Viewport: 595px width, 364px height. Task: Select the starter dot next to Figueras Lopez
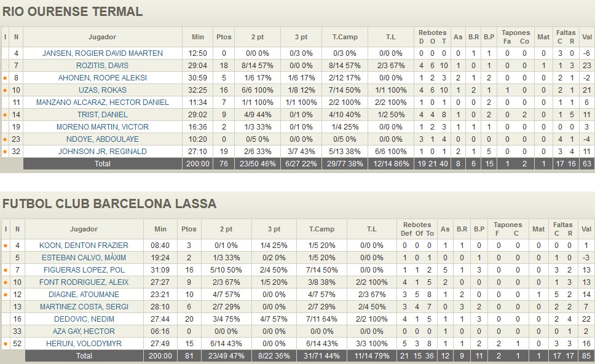coord(6,270)
